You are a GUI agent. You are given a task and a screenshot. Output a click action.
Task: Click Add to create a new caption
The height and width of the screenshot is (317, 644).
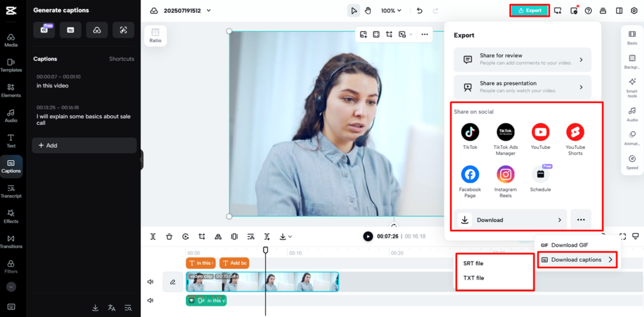tap(84, 145)
